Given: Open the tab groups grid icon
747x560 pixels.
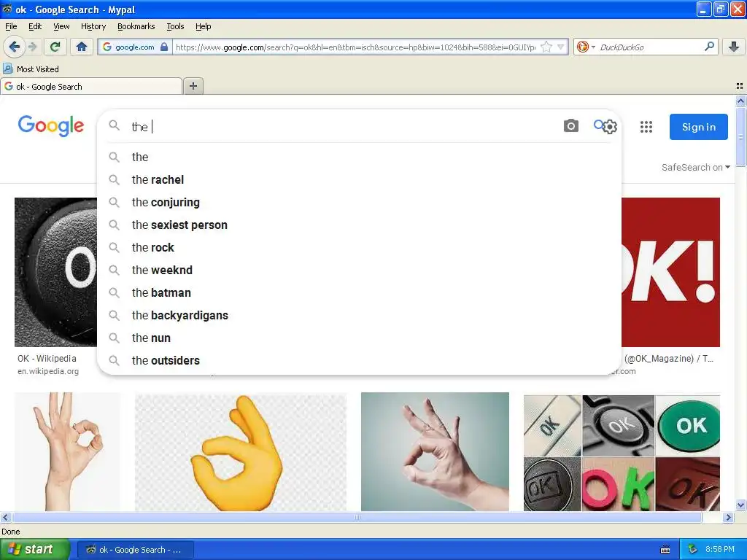Looking at the screenshot, I should (x=740, y=86).
